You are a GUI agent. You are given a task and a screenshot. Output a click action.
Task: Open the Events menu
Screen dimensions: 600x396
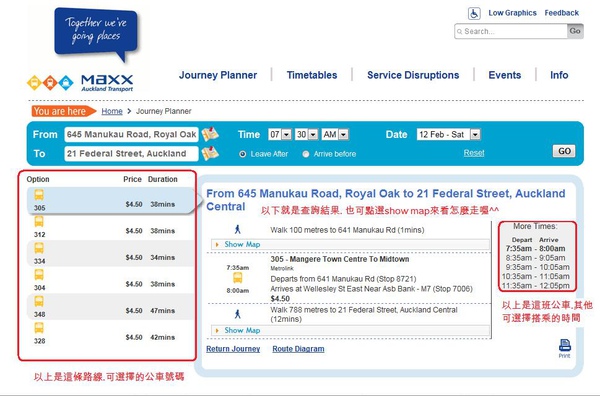(504, 75)
